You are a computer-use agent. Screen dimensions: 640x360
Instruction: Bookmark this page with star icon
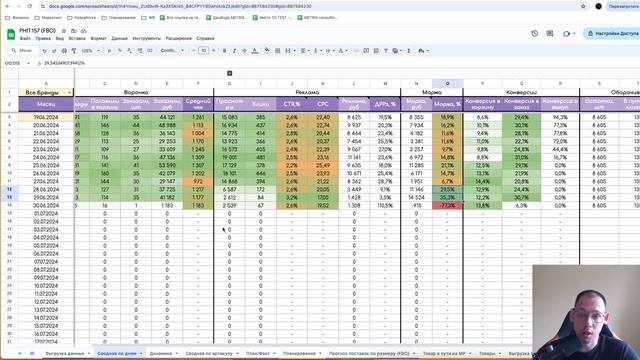click(583, 6)
